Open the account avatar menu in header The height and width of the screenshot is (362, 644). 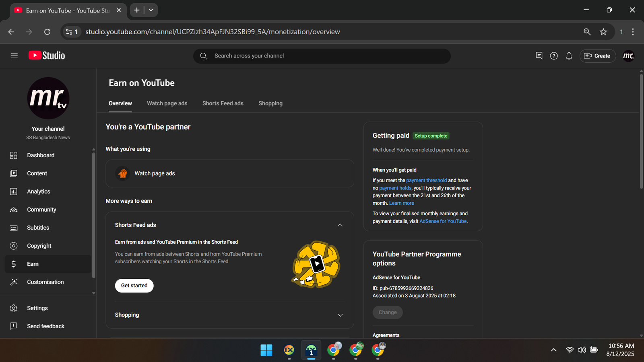point(628,56)
